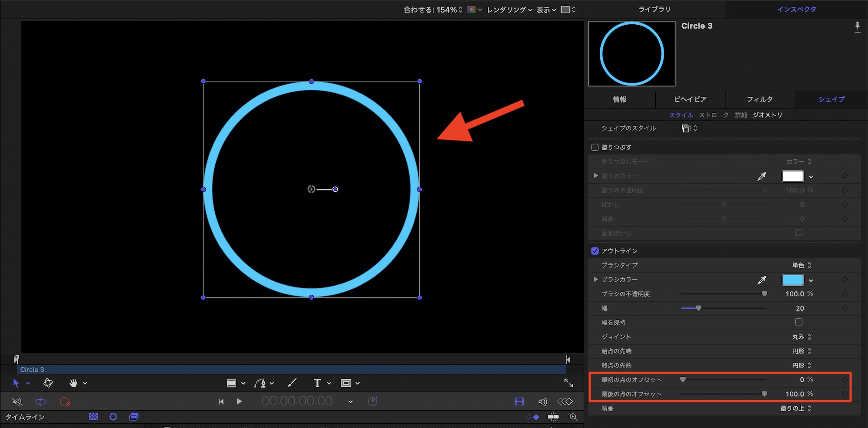This screenshot has height=428, width=868.
Task: Open the ジオメトリ pane
Action: coord(767,115)
